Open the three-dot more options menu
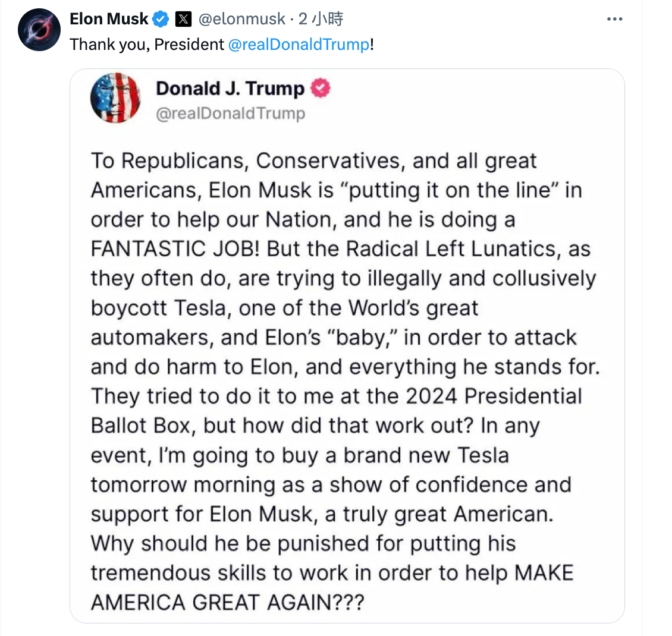Screen dimensions: 672x636 (x=614, y=19)
